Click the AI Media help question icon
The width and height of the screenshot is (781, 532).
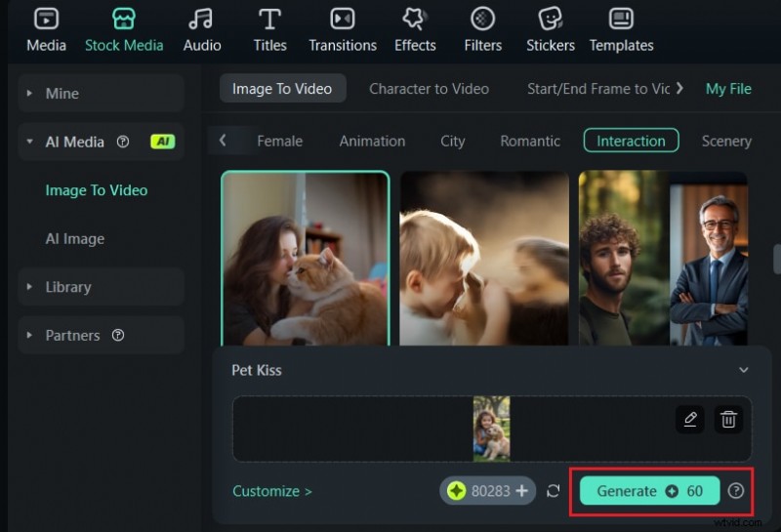coord(123,142)
